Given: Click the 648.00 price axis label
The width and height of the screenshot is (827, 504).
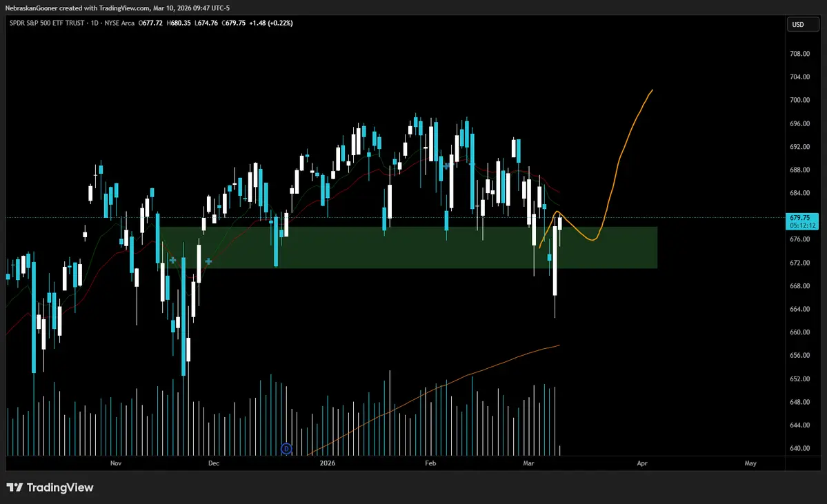Looking at the screenshot, I should [x=799, y=402].
